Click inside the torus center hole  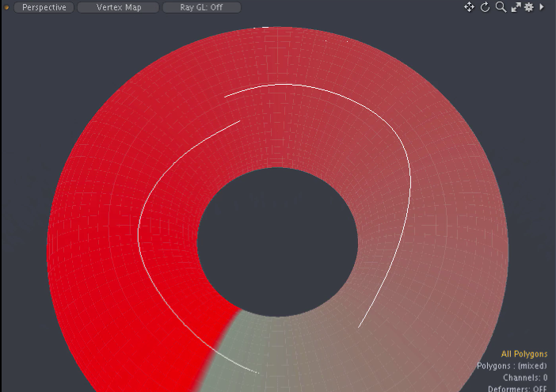point(277,238)
